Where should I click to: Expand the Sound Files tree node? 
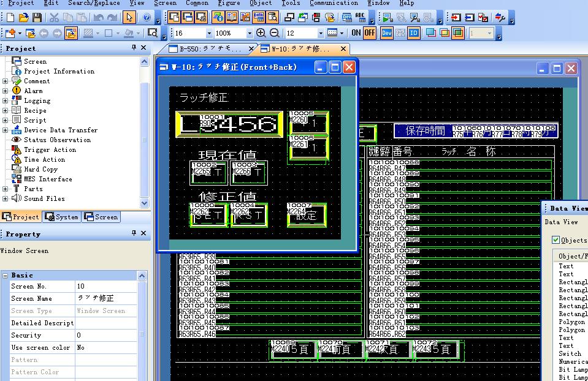pos(6,198)
